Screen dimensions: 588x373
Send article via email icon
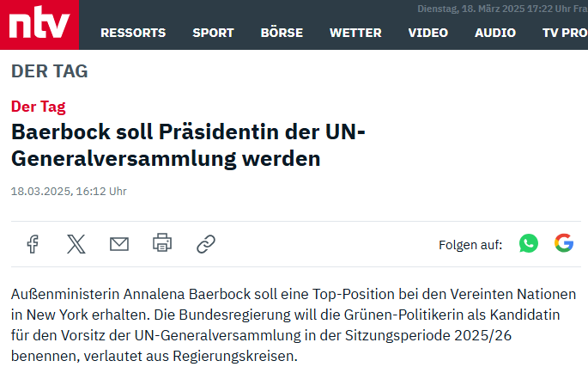[x=119, y=244]
